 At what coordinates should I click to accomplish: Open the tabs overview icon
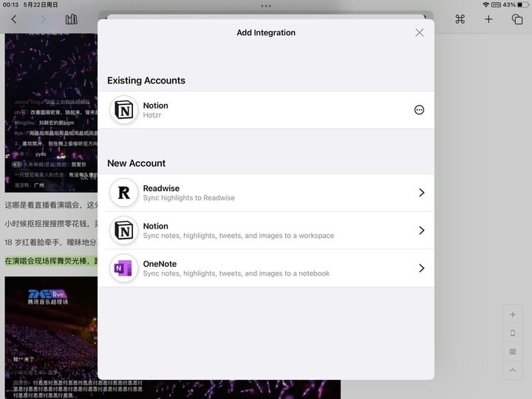tap(517, 19)
